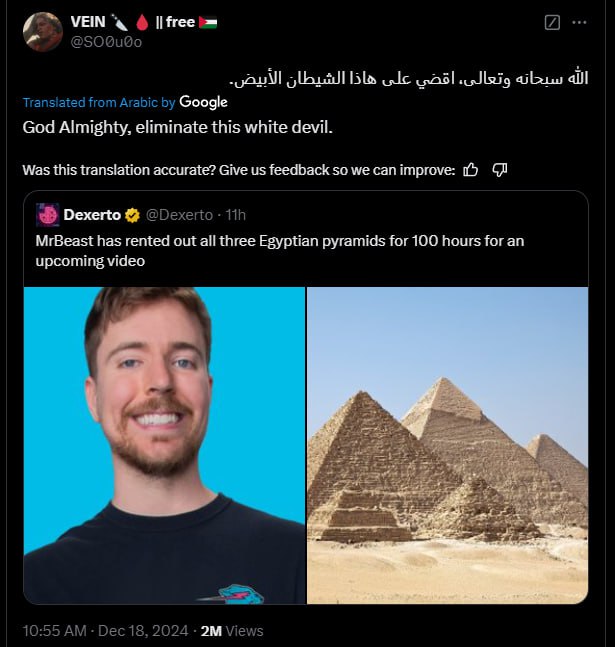Open the Egyptian pyramids photo
Screen dimensions: 615x647
coord(447,445)
